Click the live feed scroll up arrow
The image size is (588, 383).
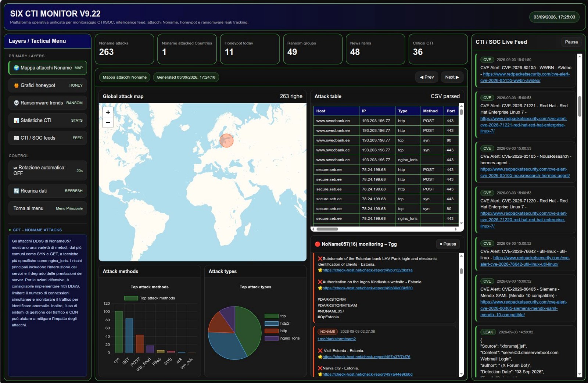pos(580,56)
